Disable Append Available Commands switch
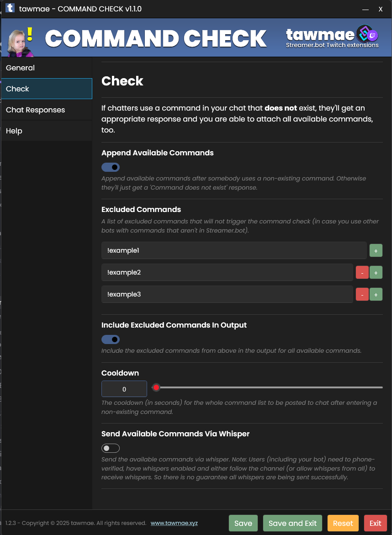The width and height of the screenshot is (392, 535). pyautogui.click(x=111, y=167)
